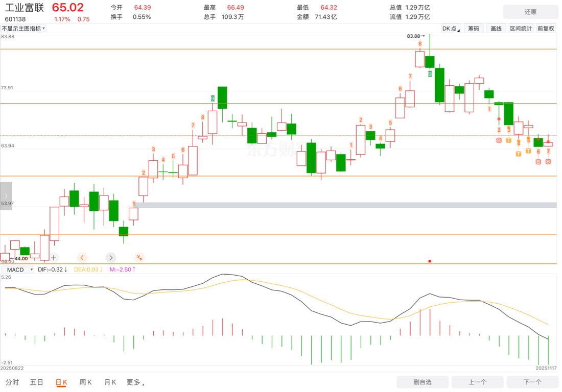562x392 pixels.
Task: Select the 日K tab
Action: (61, 382)
